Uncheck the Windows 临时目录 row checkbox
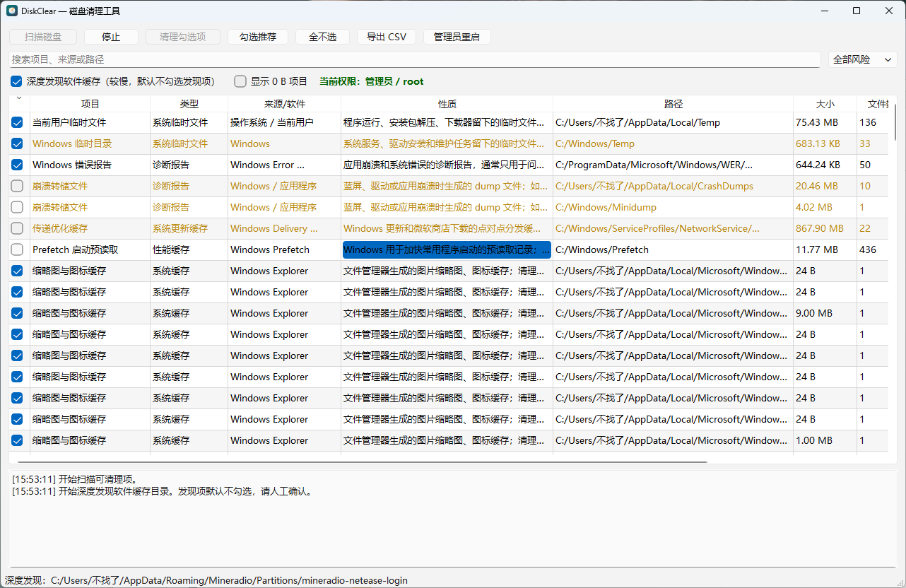Viewport: 906px width, 588px height. [x=17, y=143]
